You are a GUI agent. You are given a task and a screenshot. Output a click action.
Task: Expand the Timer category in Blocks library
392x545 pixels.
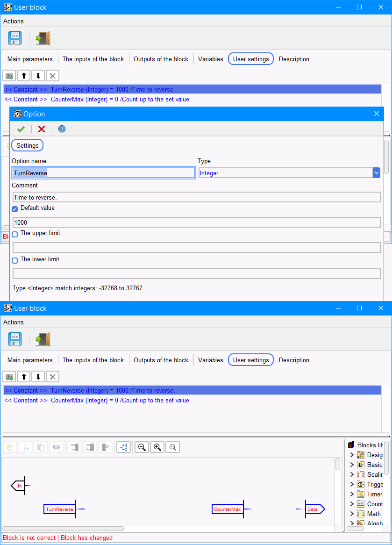point(352,494)
